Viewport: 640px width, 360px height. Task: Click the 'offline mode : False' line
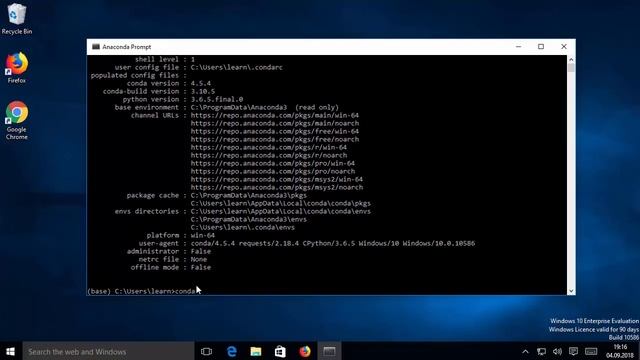171,267
